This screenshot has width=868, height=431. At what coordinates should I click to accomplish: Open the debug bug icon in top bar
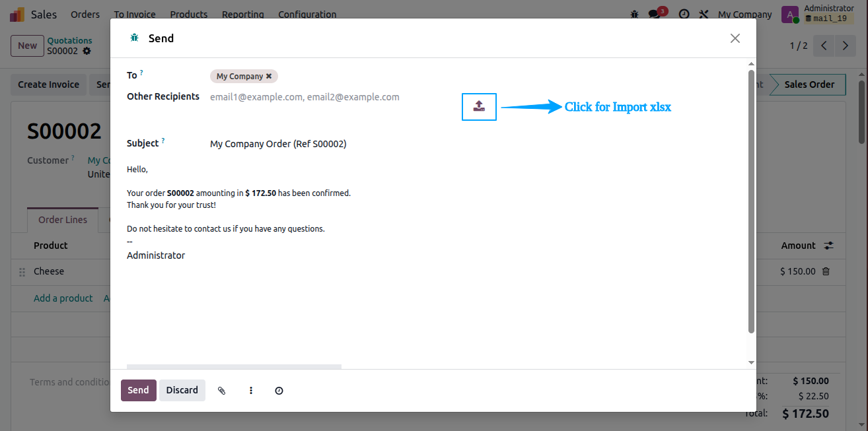635,14
